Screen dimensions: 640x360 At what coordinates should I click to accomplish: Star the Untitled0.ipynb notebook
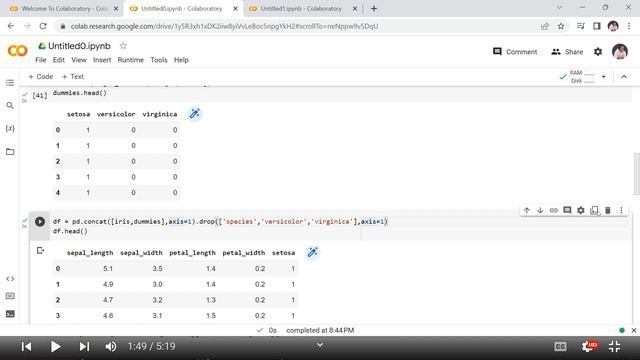click(x=123, y=46)
